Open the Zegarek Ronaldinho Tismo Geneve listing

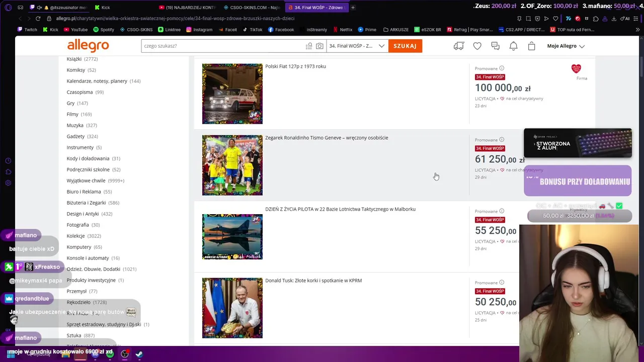click(327, 138)
